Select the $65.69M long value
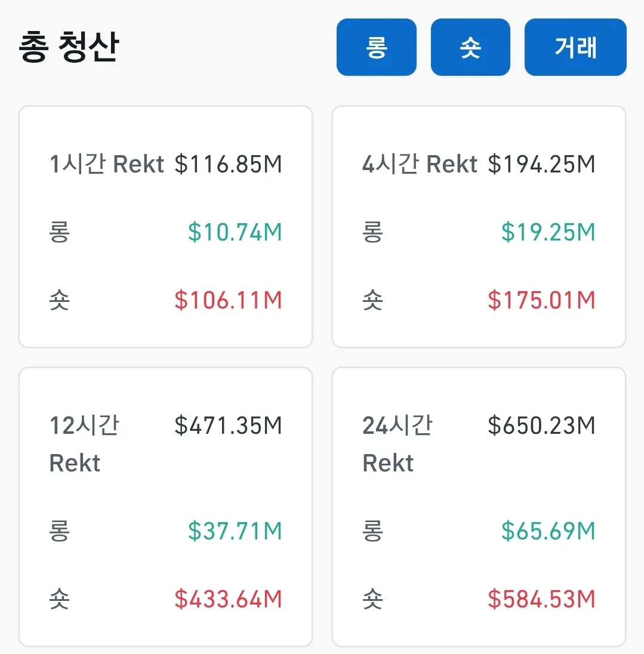 [548, 531]
